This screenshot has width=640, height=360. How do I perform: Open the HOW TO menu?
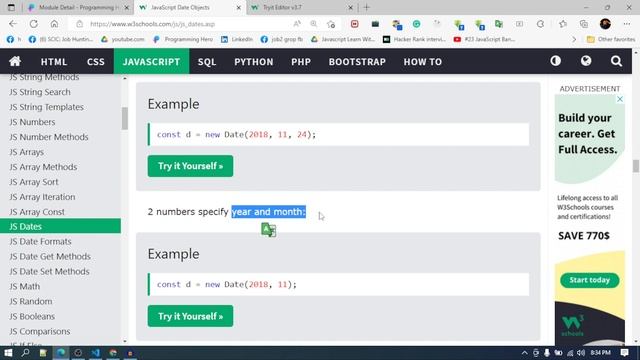pos(422,62)
